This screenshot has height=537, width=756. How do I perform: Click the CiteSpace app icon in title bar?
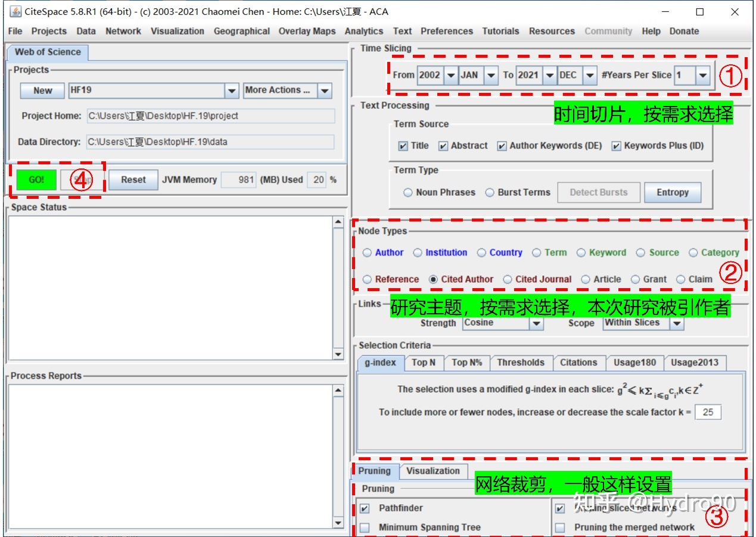(15, 11)
